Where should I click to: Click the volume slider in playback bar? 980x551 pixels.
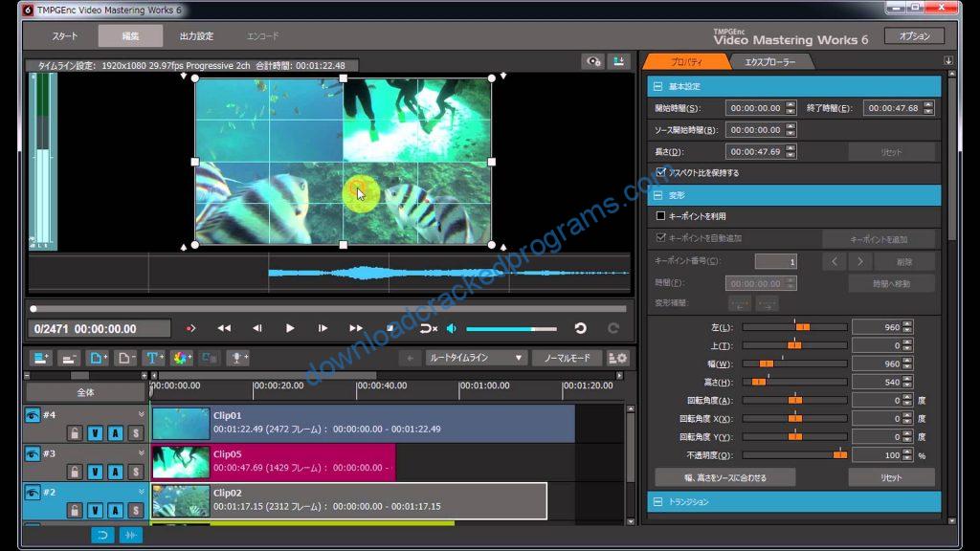pyautogui.click(x=511, y=329)
